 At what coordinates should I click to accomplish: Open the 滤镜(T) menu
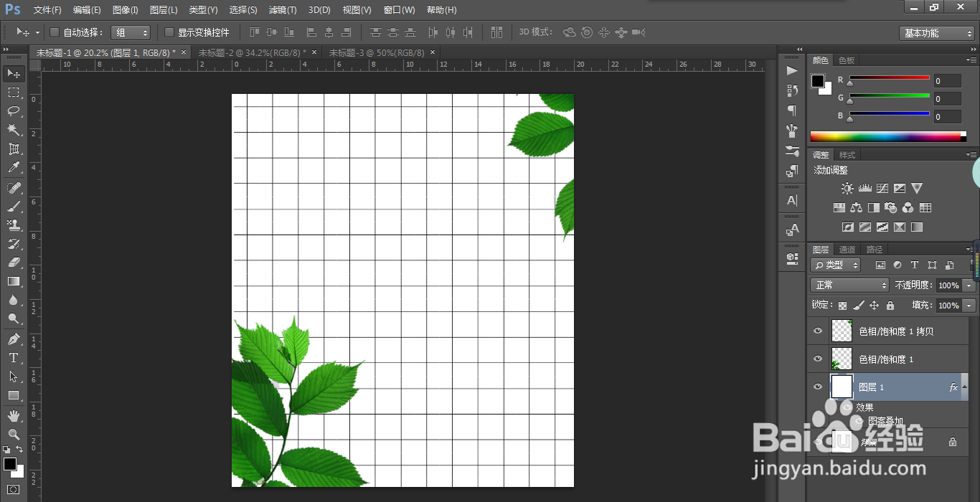coord(283,10)
